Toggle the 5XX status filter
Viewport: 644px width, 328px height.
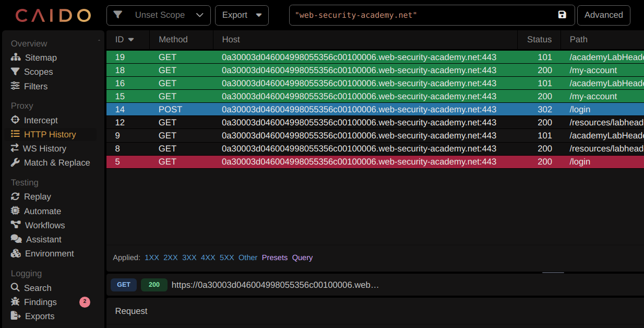point(227,257)
